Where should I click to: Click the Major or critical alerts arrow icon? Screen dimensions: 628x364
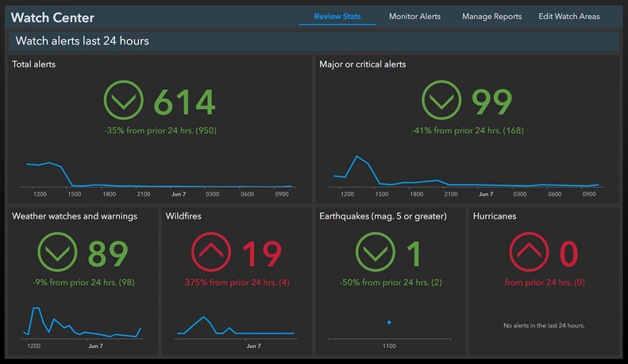pos(441,101)
